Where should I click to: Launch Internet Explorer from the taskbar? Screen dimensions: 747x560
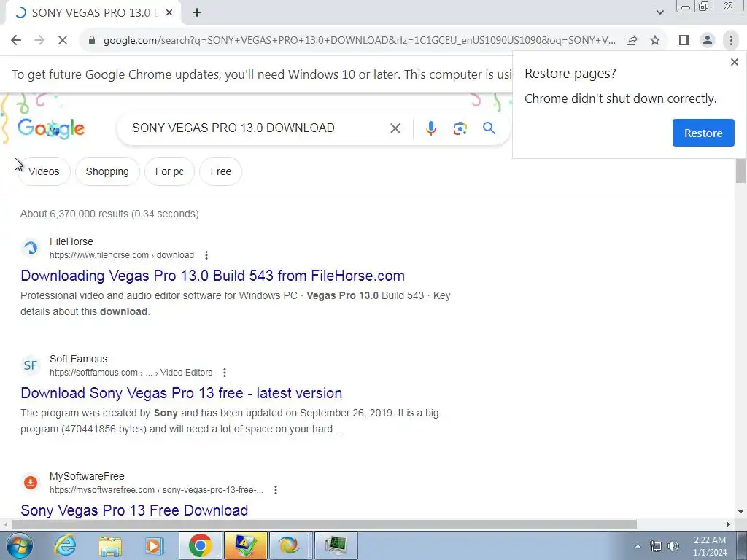coord(65,545)
